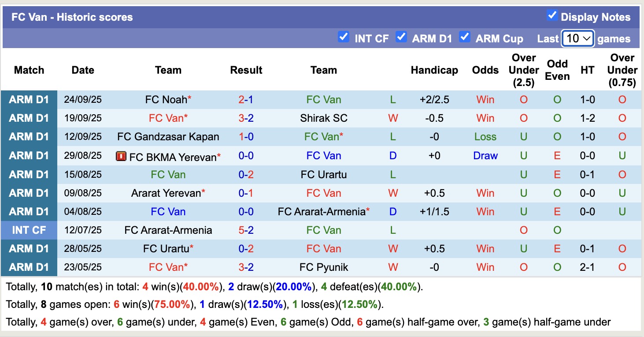Uncheck the INT CF filter

[x=344, y=37]
